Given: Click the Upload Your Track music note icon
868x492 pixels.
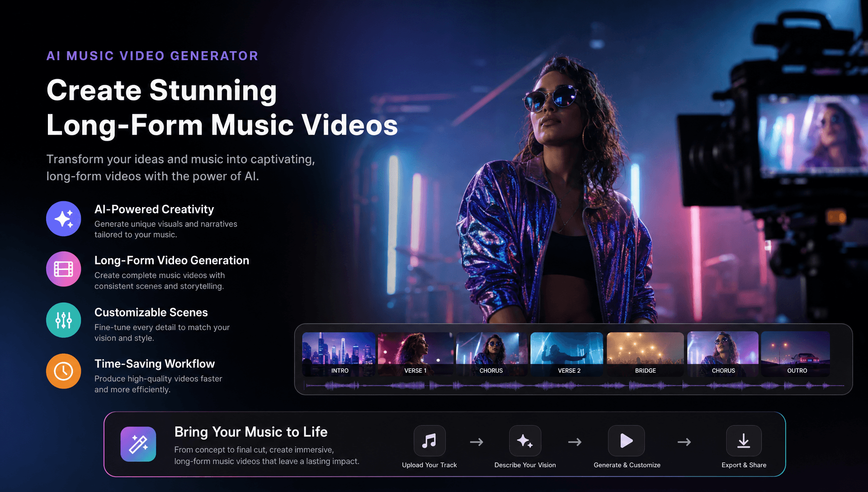Looking at the screenshot, I should [x=429, y=441].
